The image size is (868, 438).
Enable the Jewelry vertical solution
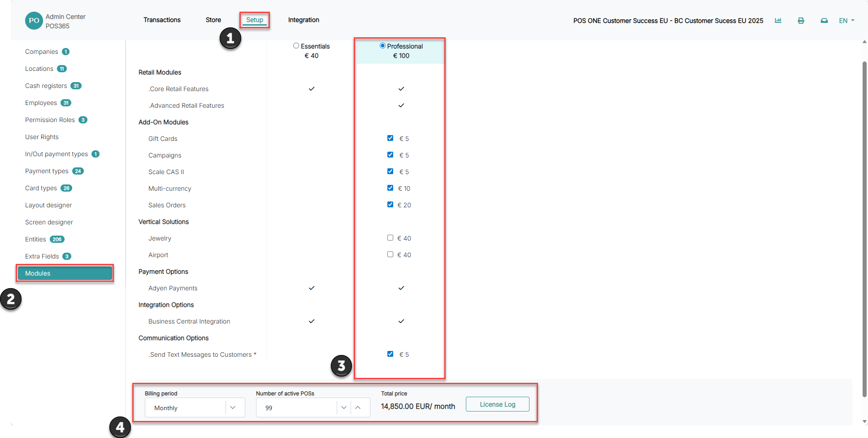pos(390,238)
